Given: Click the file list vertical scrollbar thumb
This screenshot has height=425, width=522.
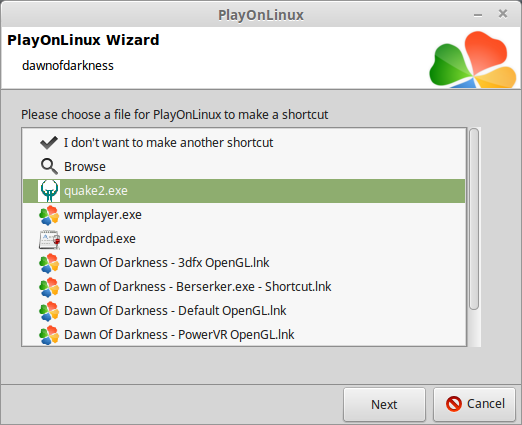Looking at the screenshot, I should click(474, 219).
